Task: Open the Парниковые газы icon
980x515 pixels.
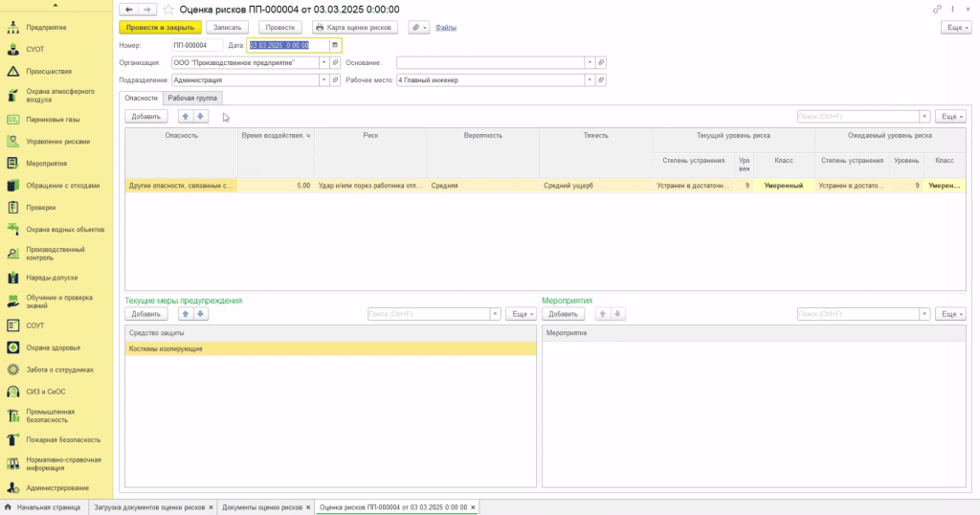Action: (13, 120)
